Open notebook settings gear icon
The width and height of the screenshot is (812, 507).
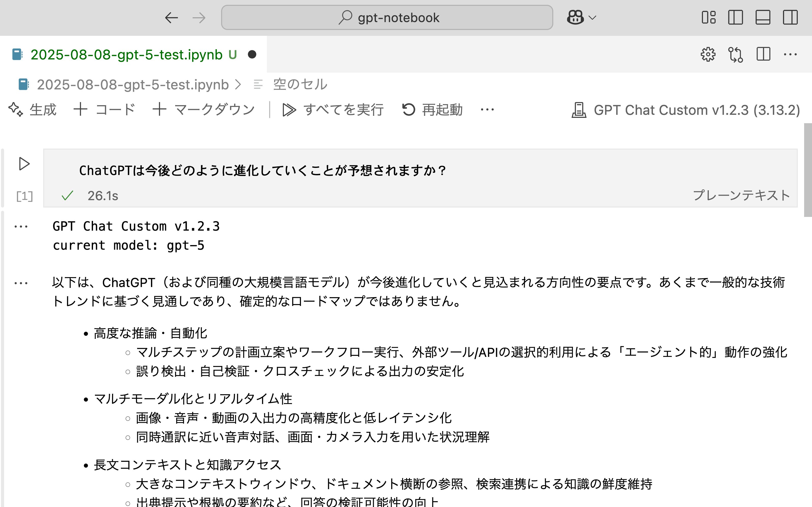pos(708,54)
